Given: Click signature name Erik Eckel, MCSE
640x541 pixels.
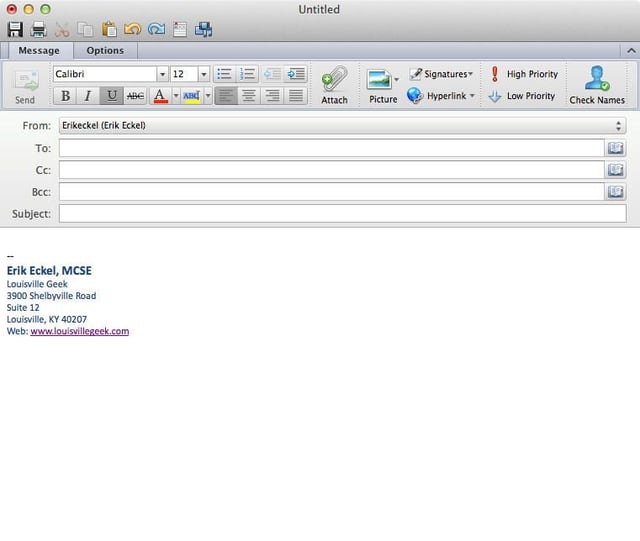Looking at the screenshot, I should click(x=49, y=271).
